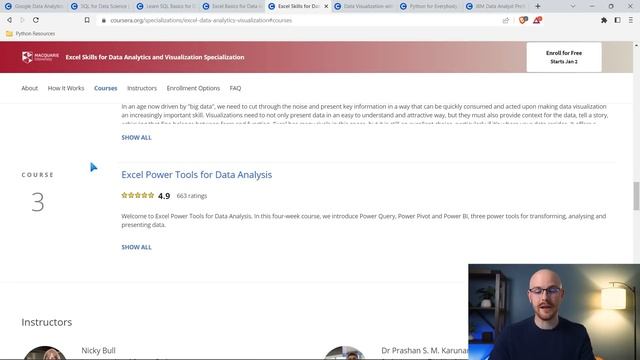Open instructor Nicky Bull profile
The width and height of the screenshot is (640, 360).
[98, 351]
